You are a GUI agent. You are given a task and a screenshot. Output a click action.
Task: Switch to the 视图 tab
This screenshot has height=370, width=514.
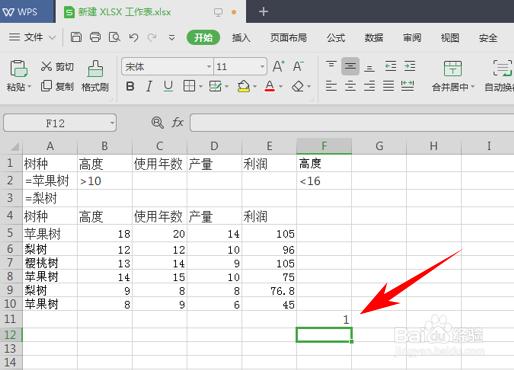pos(450,38)
